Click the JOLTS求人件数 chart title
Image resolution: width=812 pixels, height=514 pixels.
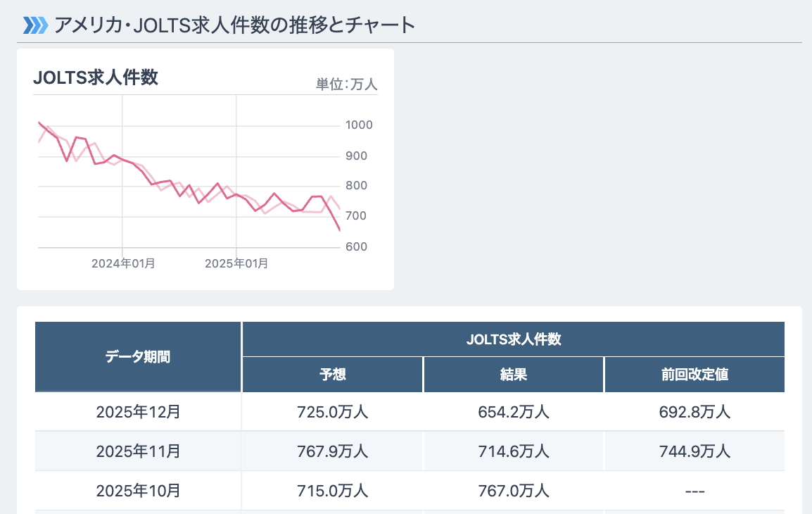click(x=96, y=77)
